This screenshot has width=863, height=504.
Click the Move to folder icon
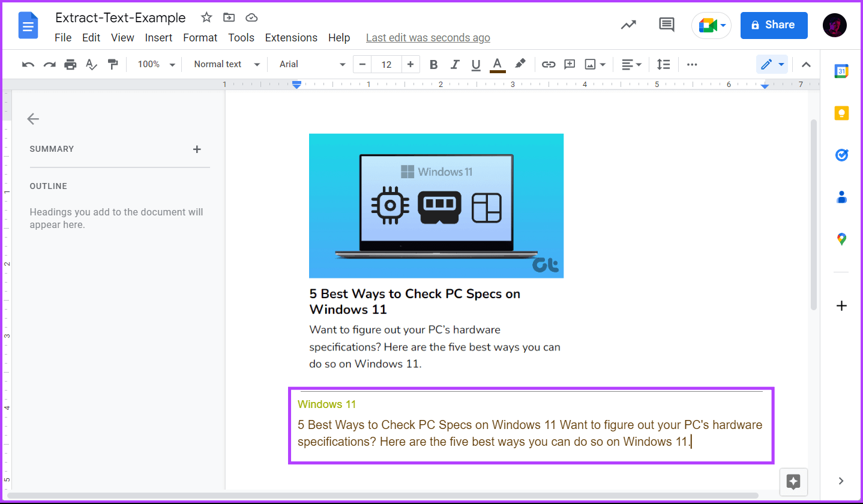229,17
